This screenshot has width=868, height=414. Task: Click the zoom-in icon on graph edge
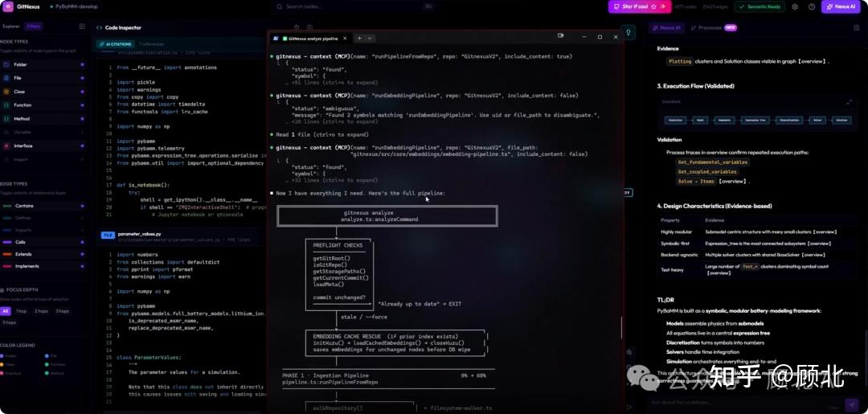[628, 352]
